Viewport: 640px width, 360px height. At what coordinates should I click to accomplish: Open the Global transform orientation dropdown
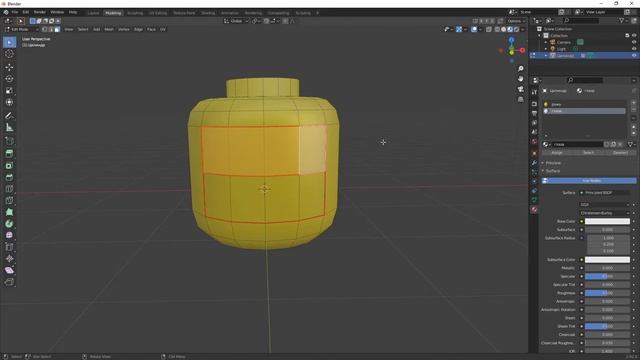236,21
